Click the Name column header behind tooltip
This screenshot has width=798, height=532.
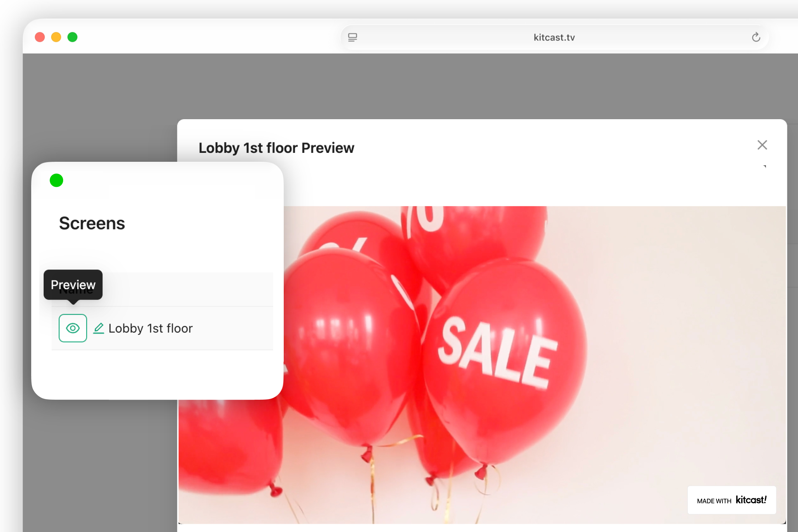click(x=76, y=290)
